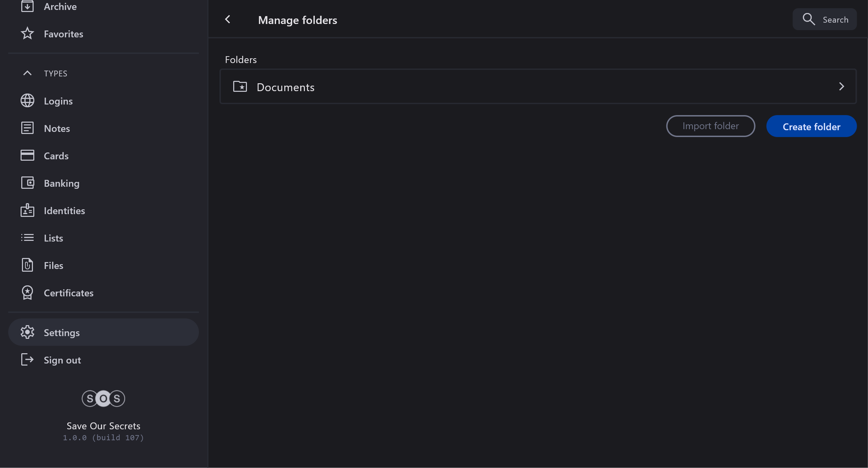Click the Identities badge icon
The height and width of the screenshot is (468, 868).
[x=27, y=210]
